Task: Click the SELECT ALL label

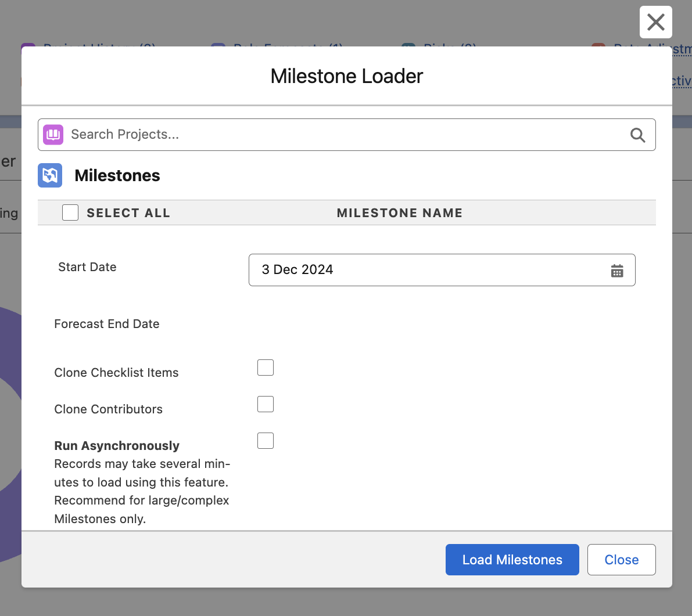Action: (128, 213)
